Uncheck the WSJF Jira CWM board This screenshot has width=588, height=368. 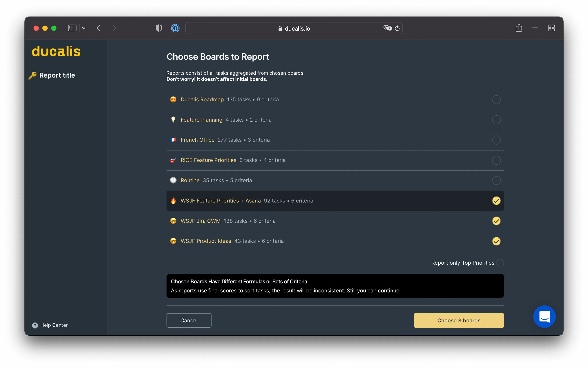pos(496,221)
